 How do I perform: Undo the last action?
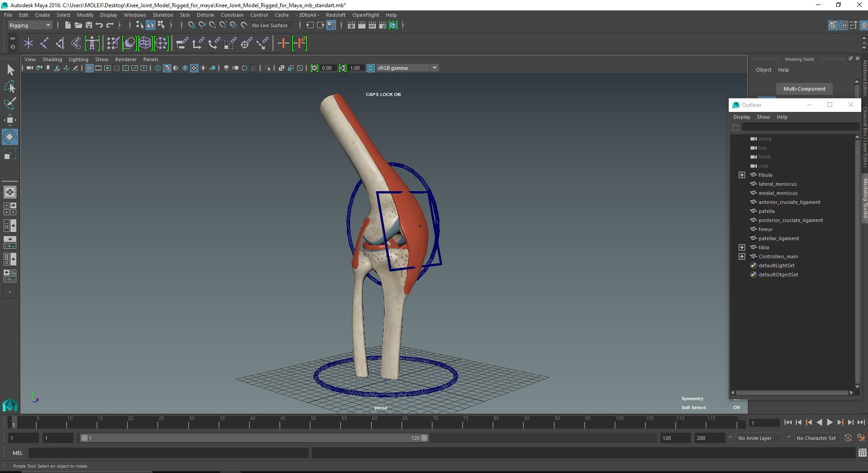coord(99,25)
